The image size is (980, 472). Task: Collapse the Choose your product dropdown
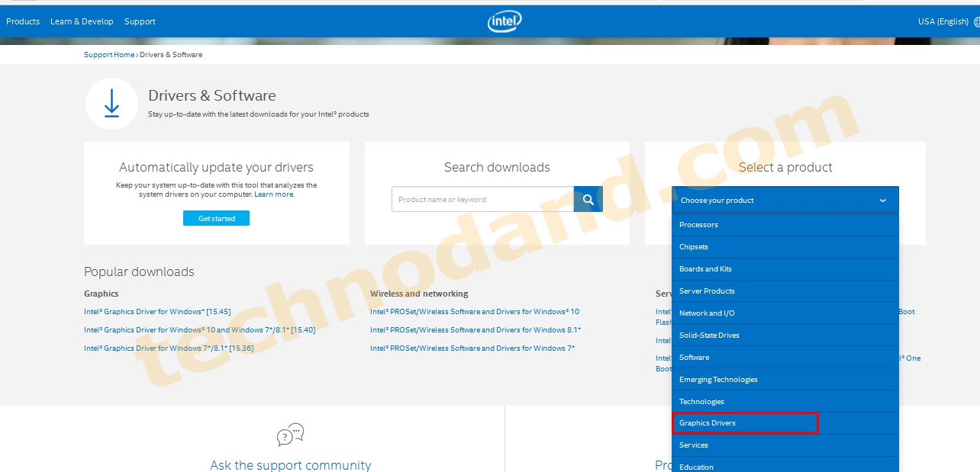pos(785,200)
